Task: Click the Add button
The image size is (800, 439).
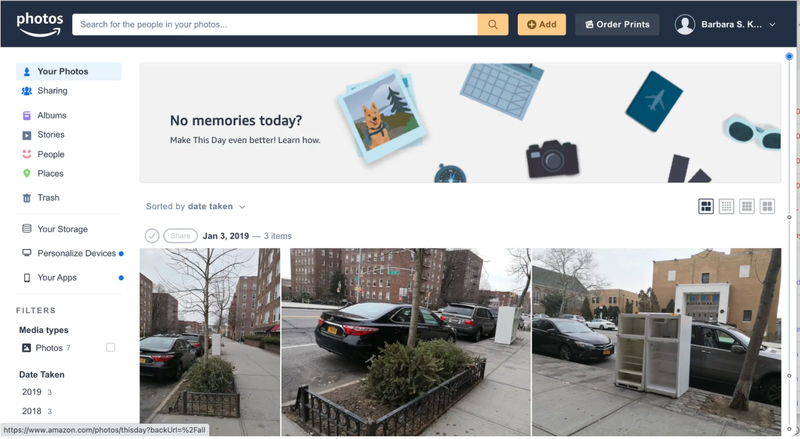Action: [x=542, y=25]
